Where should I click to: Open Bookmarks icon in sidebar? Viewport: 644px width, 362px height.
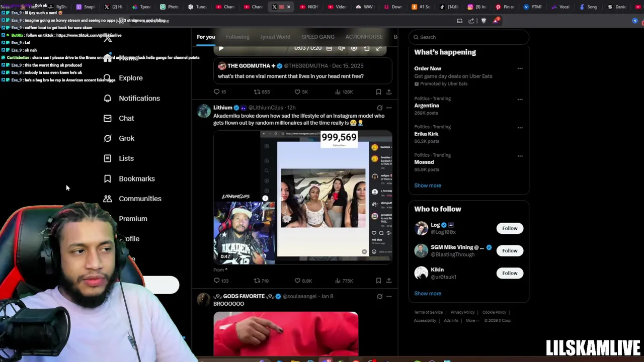tap(107, 178)
